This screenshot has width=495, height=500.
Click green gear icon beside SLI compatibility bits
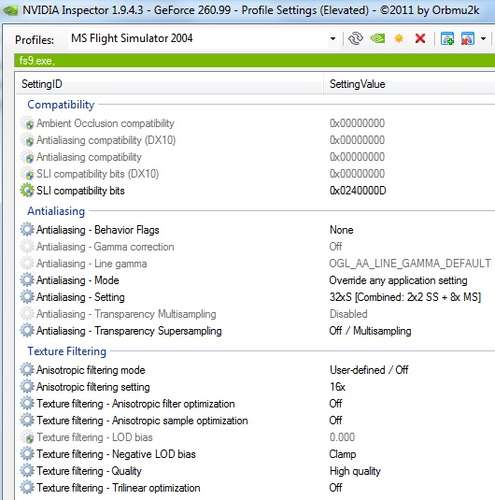coord(27,191)
